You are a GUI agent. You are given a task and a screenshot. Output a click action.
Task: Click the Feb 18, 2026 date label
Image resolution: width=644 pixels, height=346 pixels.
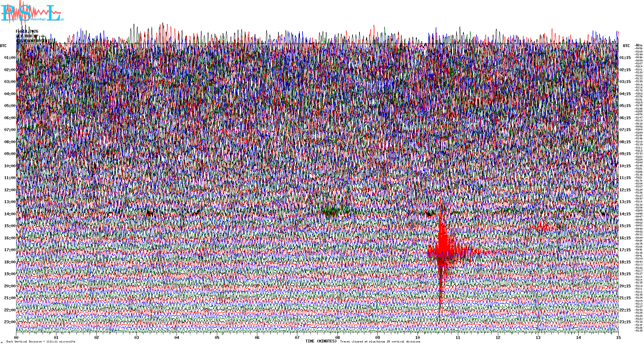tap(27, 31)
